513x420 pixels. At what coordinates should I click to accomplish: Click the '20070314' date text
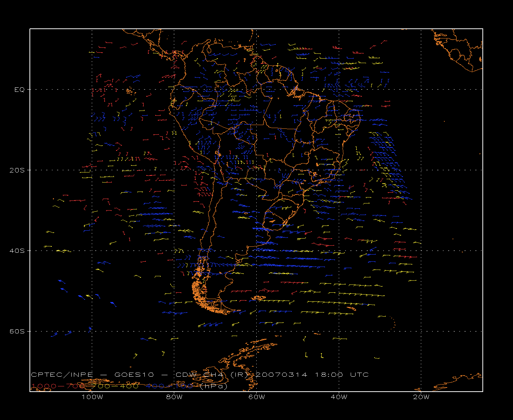point(281,375)
